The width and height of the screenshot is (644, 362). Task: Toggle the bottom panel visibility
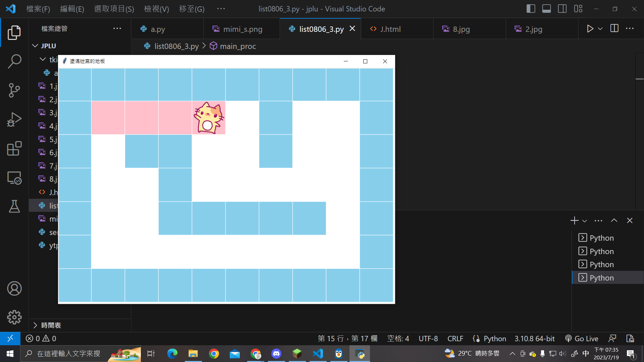coord(546,9)
